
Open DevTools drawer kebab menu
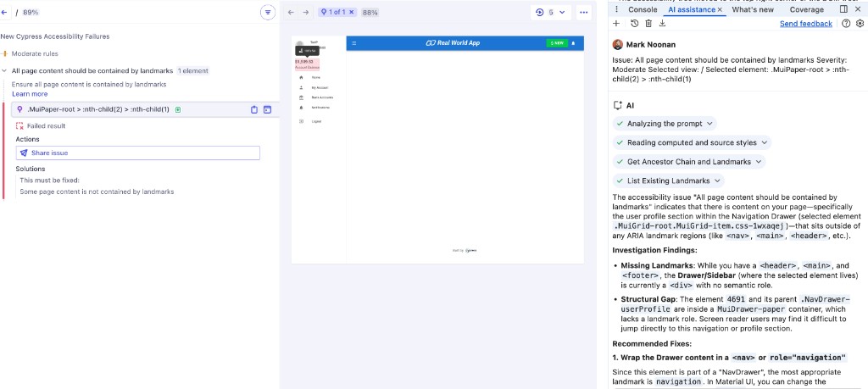point(617,9)
